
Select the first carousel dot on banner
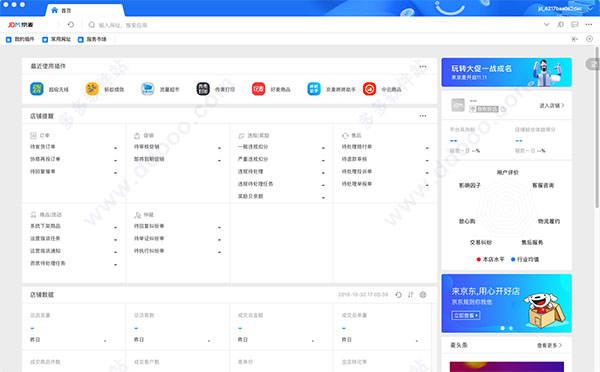click(x=502, y=328)
